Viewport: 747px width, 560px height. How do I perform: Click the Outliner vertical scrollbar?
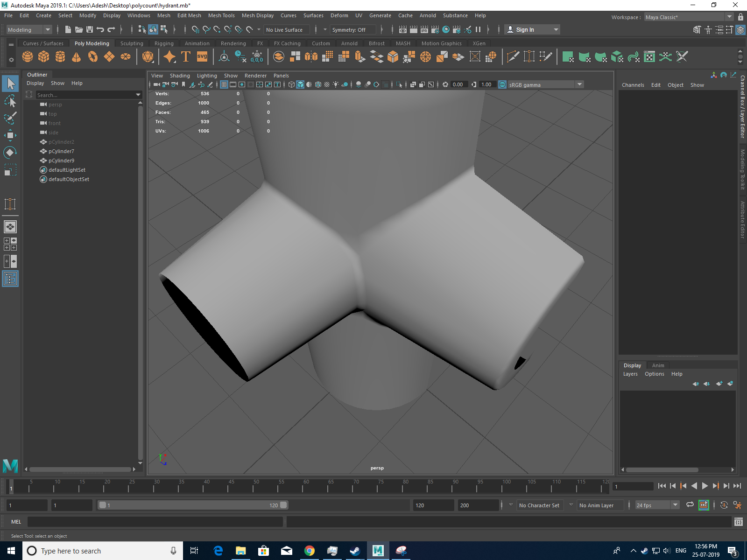tap(140, 283)
